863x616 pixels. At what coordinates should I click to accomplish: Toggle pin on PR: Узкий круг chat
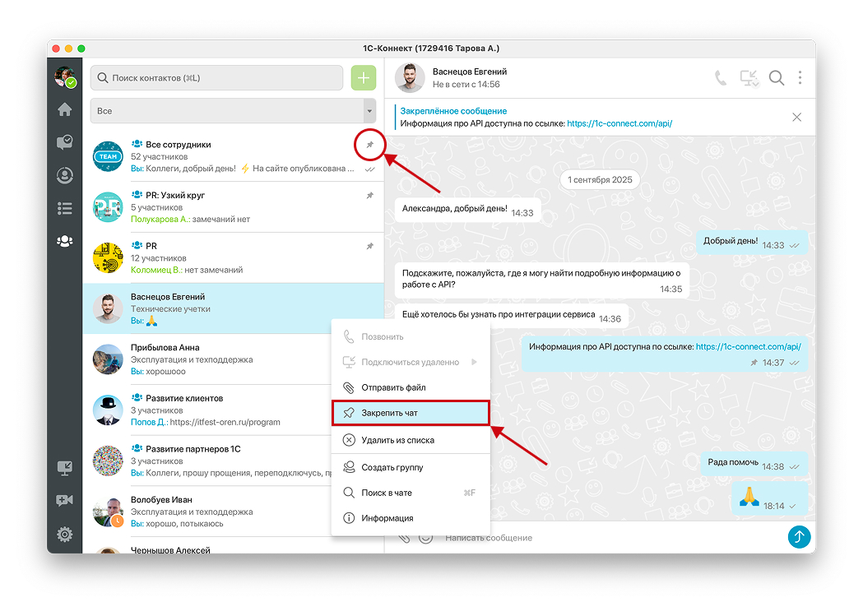[x=369, y=196]
